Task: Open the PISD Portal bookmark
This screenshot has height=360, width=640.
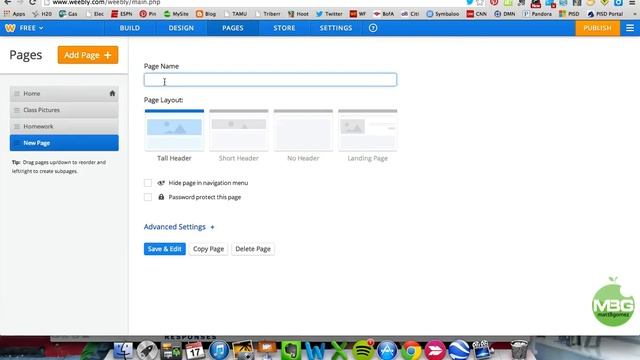Action: 605,14
